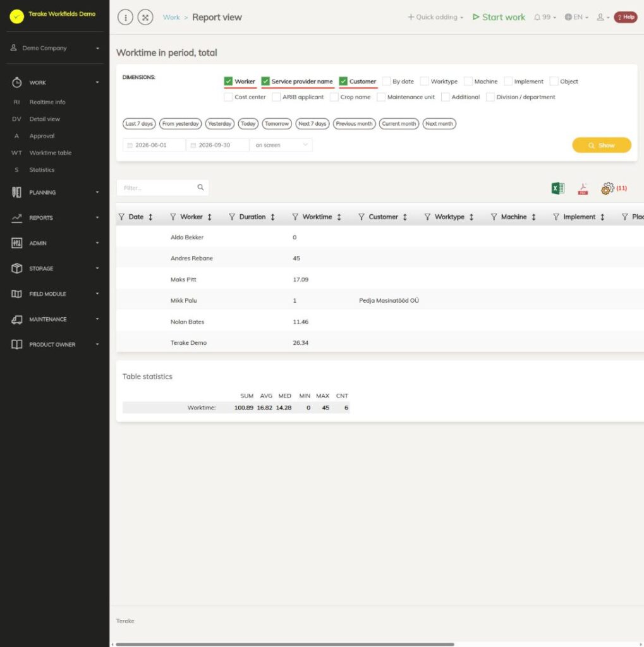
Task: Filter the Machine column funnel icon
Action: (x=494, y=217)
